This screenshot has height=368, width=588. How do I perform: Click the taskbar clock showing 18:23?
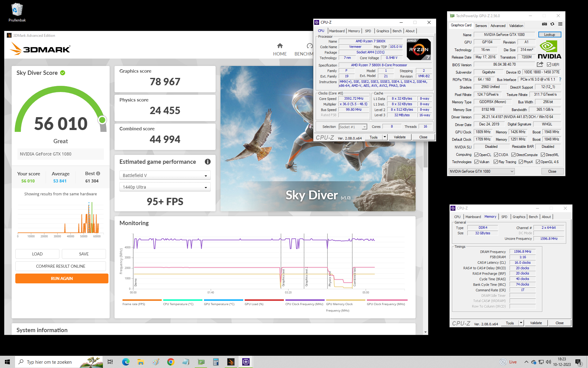pos(562,362)
